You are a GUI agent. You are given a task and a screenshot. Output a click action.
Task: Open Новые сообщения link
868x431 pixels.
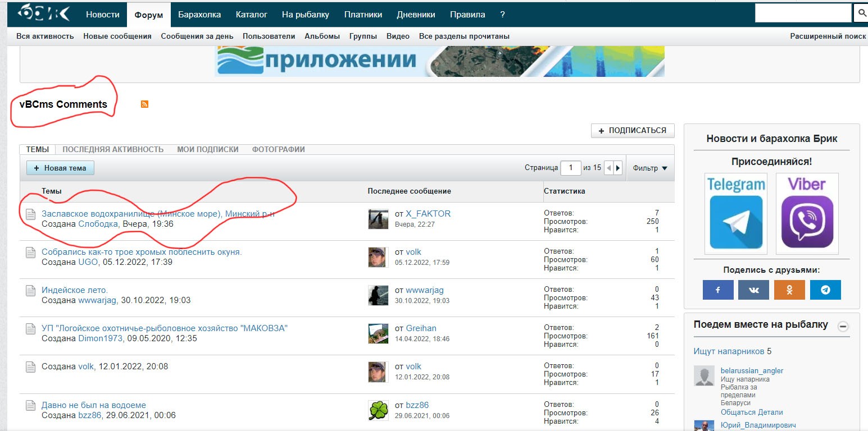[x=117, y=36]
